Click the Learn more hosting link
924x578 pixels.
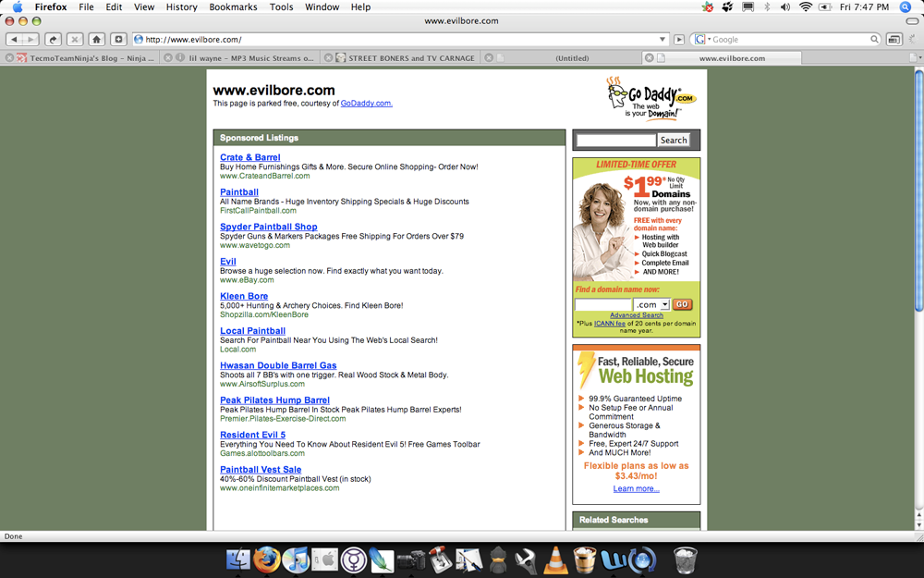[x=637, y=488]
